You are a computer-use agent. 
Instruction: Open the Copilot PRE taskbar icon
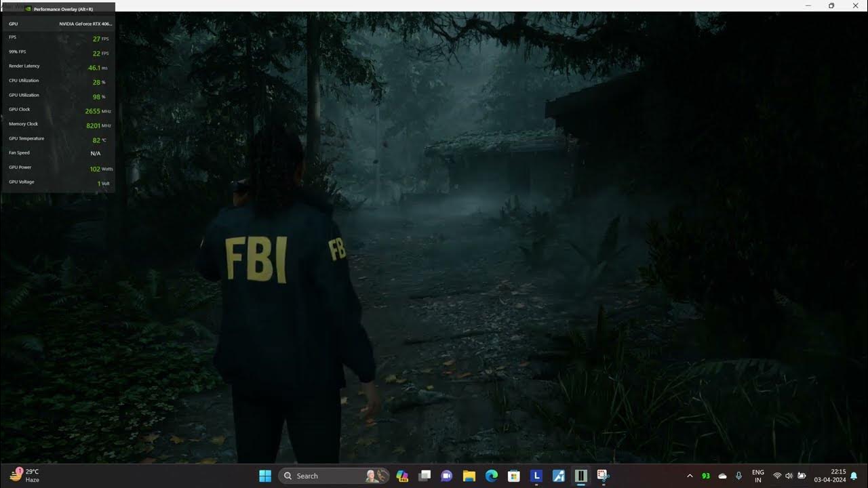point(402,476)
